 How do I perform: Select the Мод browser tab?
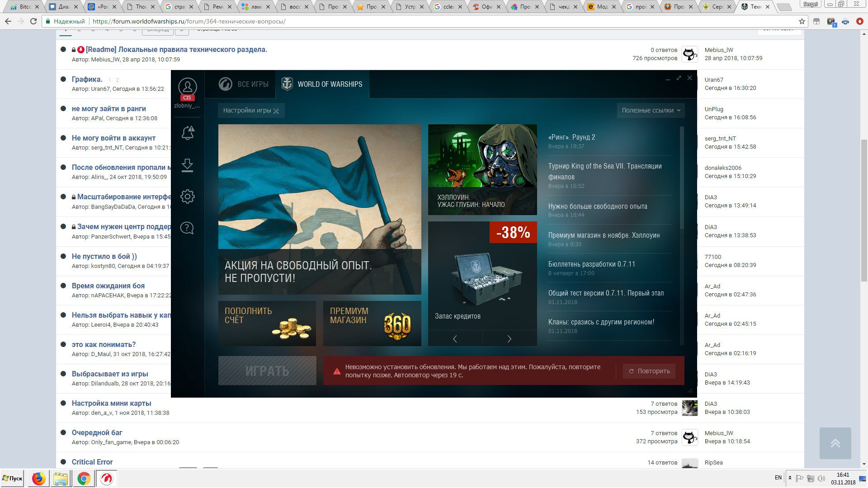pos(601,7)
